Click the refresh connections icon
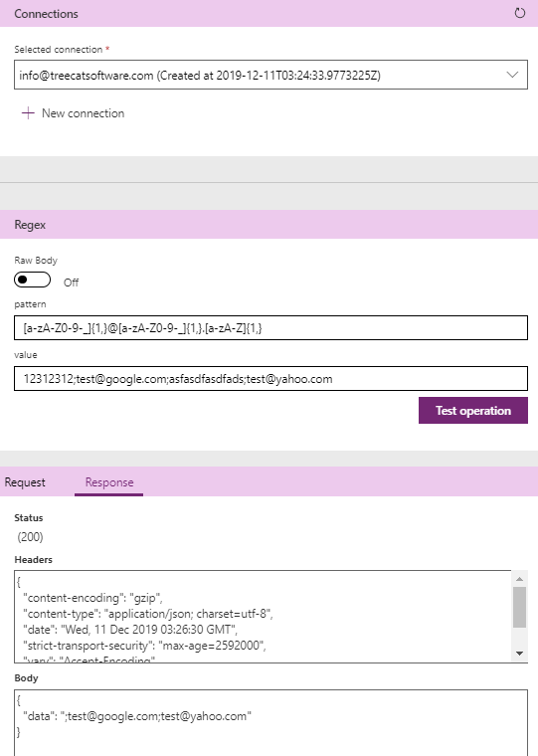This screenshot has width=538, height=756. [x=520, y=13]
